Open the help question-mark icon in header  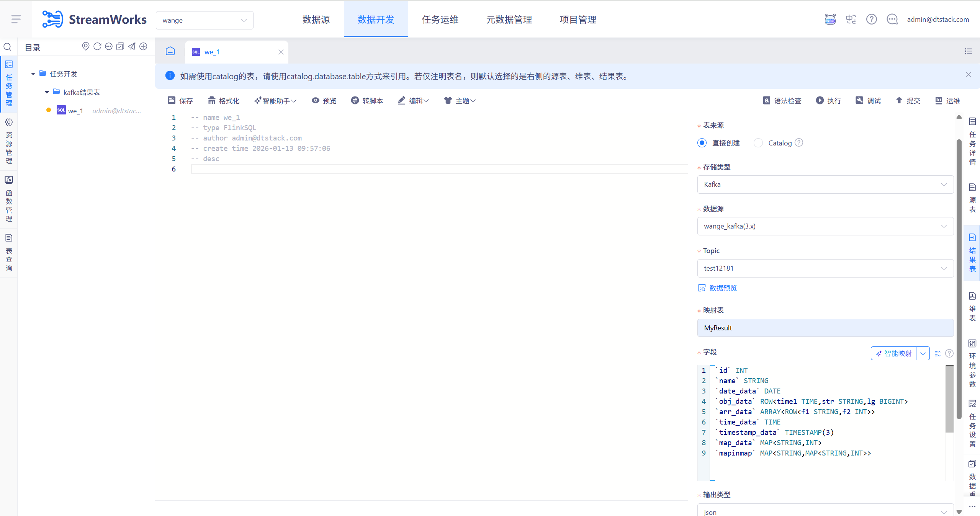click(x=871, y=19)
